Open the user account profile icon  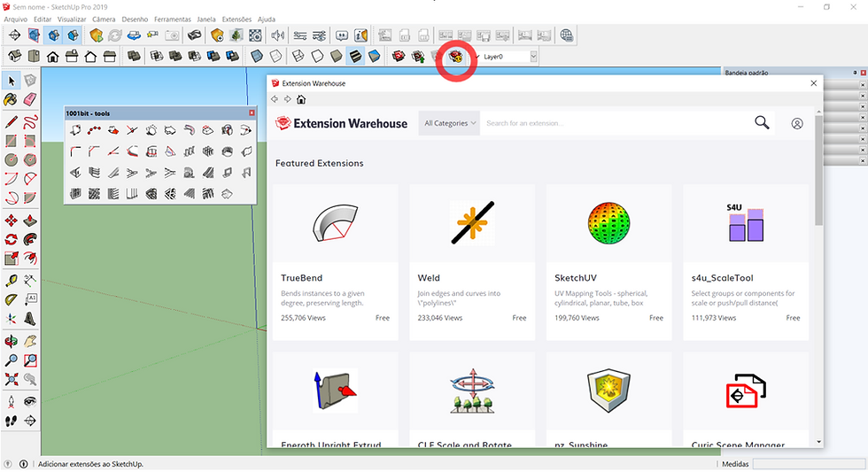click(797, 123)
